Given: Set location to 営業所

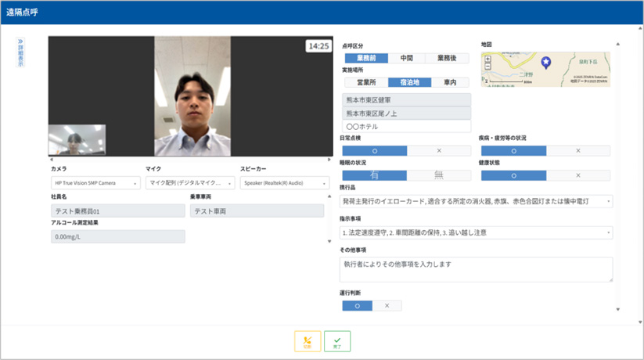Looking at the screenshot, I should pos(366,82).
